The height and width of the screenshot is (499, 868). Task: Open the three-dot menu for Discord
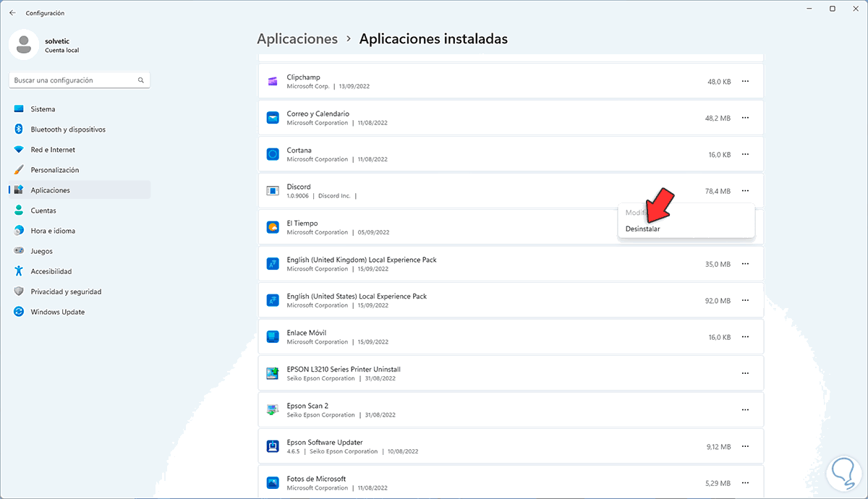point(745,191)
